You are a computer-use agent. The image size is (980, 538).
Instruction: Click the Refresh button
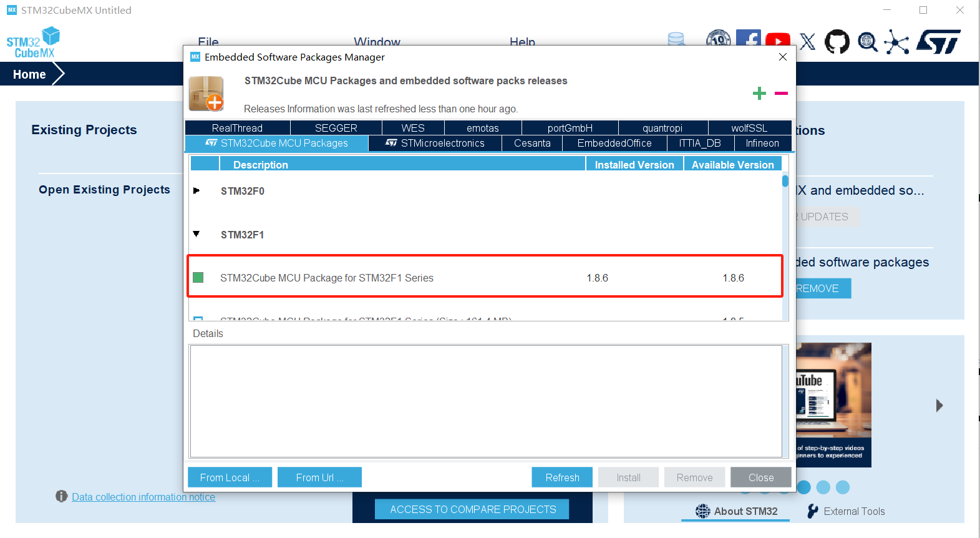(562, 477)
